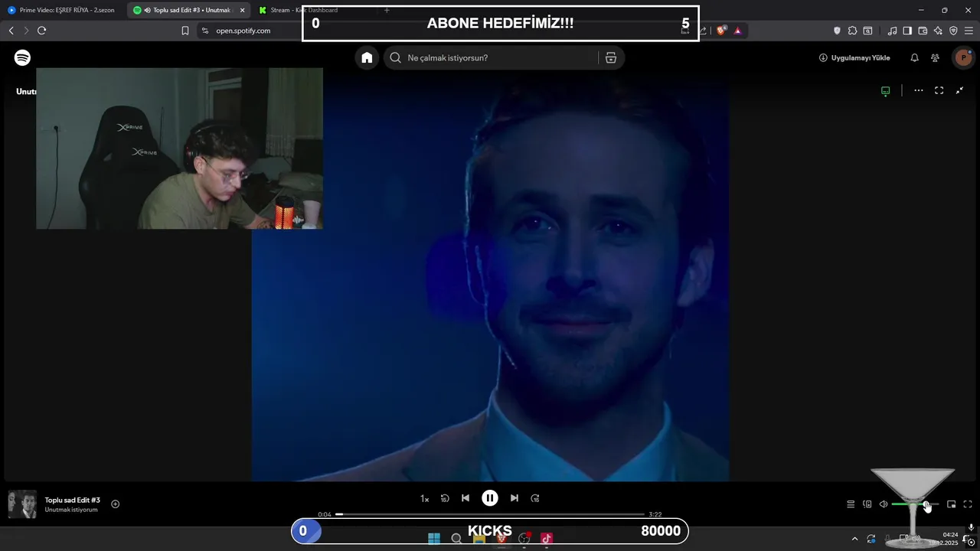Open the Friend Activity people icon
Screen dimensions: 980x551
(935, 57)
